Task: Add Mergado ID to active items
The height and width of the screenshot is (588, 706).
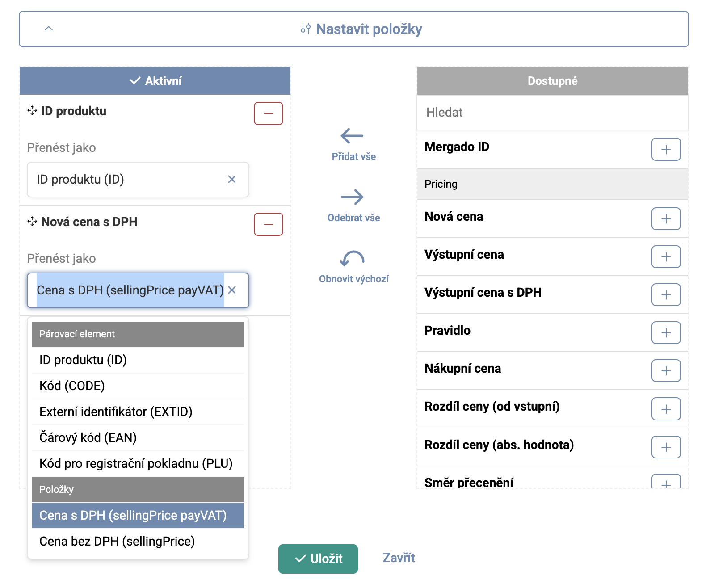Action: [x=666, y=149]
